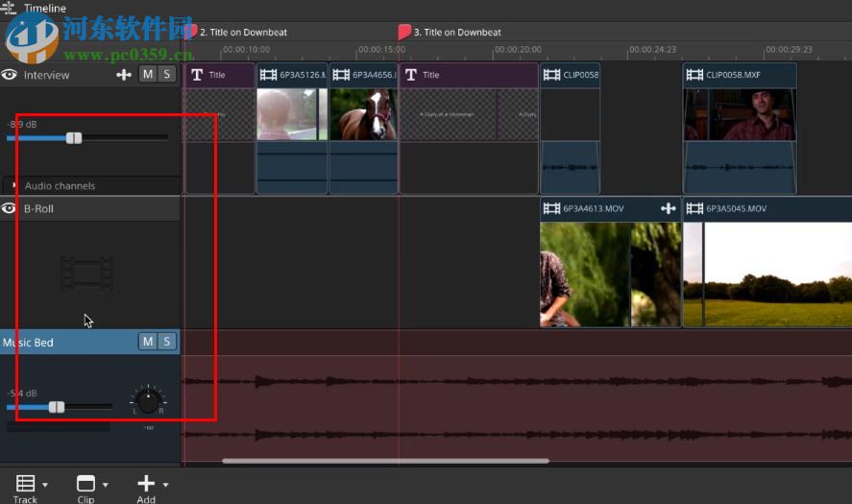Toggle visibility eye of B-Roll track

(8, 208)
